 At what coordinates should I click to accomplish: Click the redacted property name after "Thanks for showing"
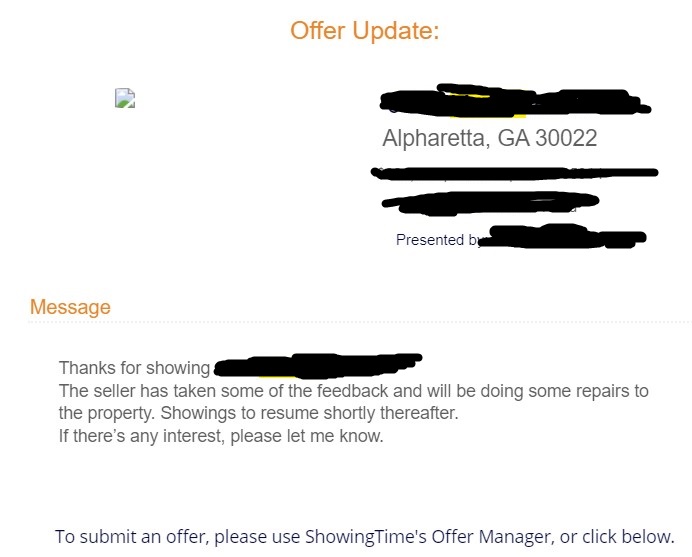pyautogui.click(x=318, y=364)
